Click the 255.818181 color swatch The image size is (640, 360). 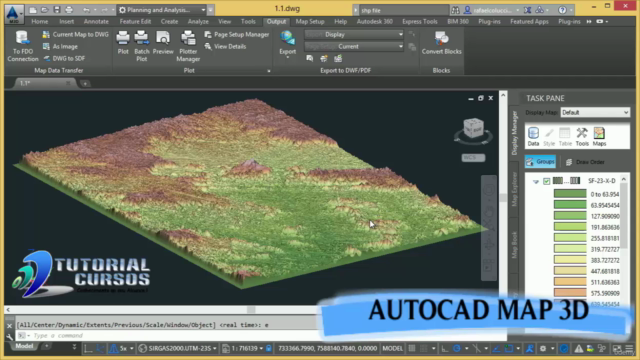click(x=570, y=238)
